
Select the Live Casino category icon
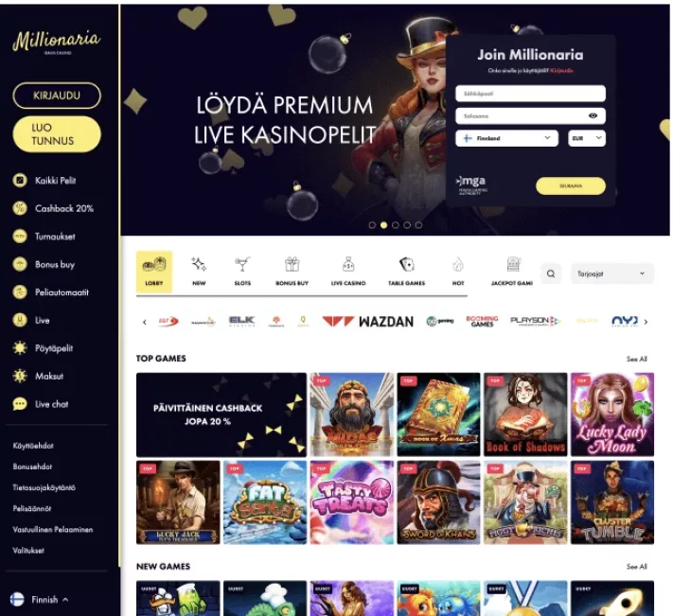[x=348, y=265]
